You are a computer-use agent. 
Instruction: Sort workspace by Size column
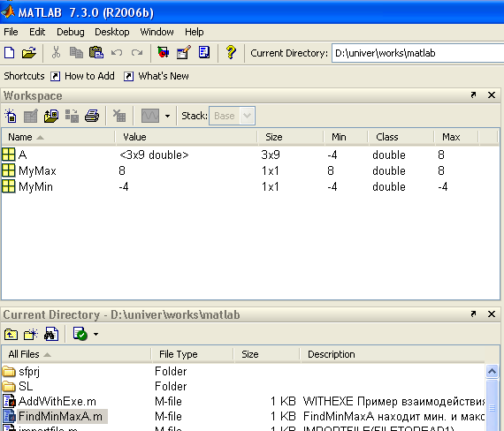(291, 137)
